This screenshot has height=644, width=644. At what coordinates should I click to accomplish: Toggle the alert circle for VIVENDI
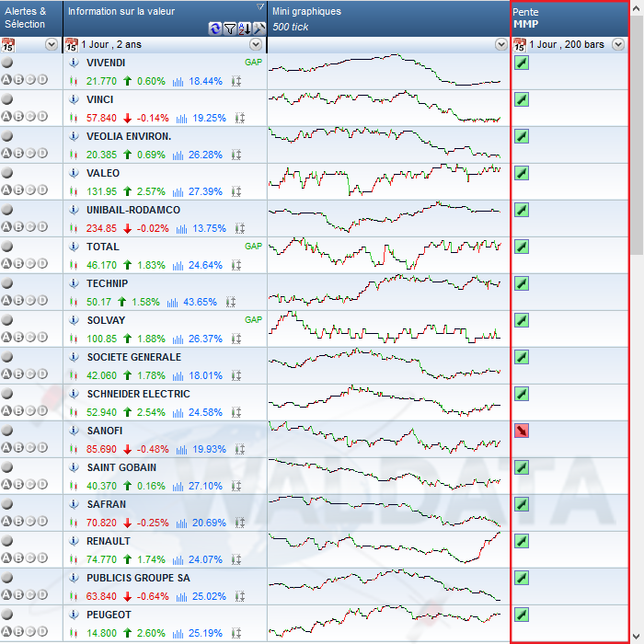(7, 63)
